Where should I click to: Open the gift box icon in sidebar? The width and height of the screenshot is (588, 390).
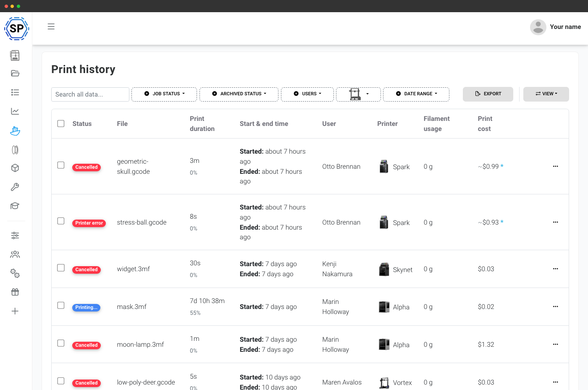[x=15, y=292]
